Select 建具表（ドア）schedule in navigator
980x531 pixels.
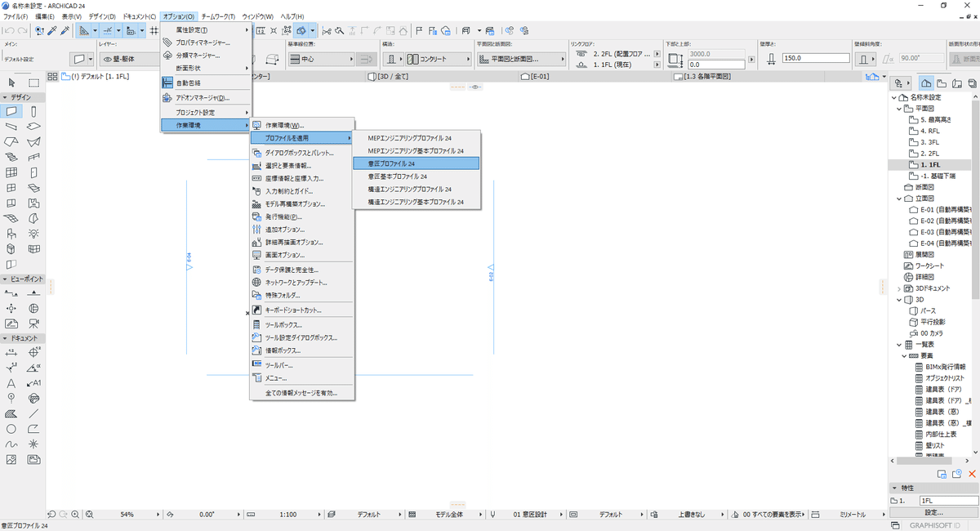pos(946,389)
